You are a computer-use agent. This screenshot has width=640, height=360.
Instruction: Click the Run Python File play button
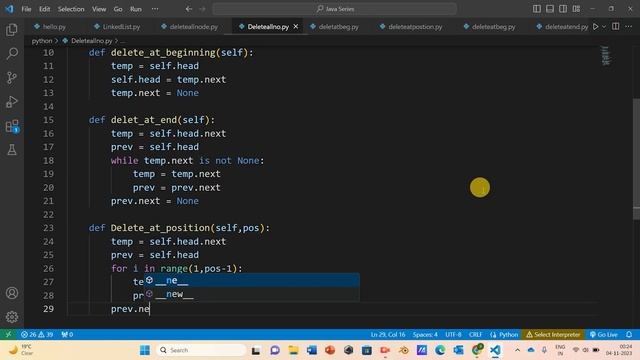click(x=596, y=27)
